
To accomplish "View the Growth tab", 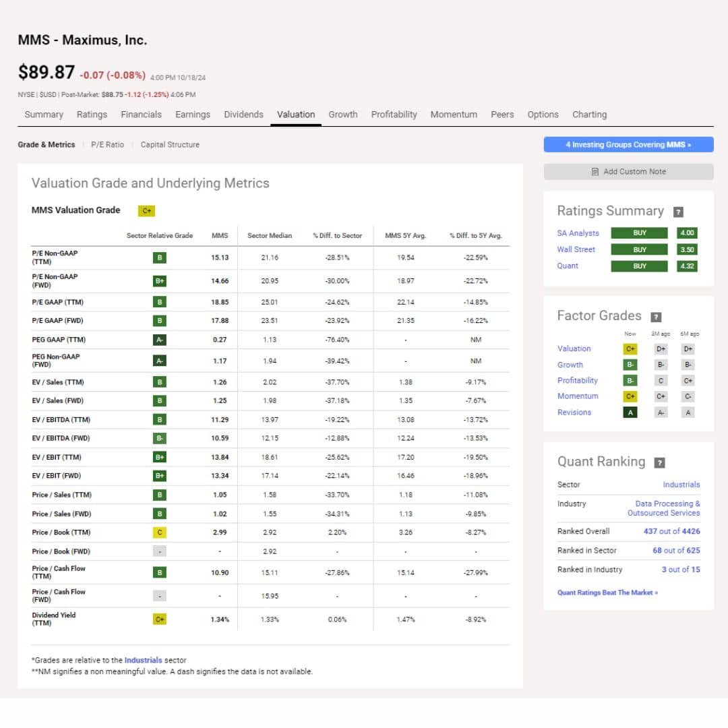I will (343, 115).
